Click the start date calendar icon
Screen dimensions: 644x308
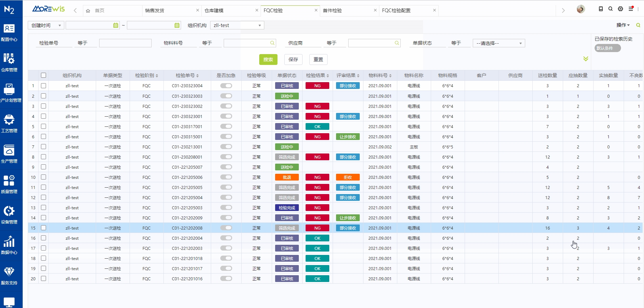click(116, 25)
